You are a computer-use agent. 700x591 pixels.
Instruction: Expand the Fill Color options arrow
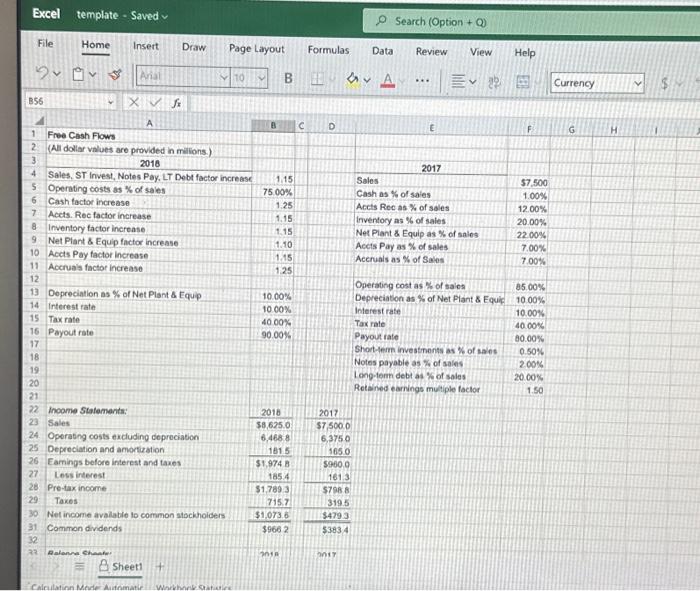(x=367, y=80)
